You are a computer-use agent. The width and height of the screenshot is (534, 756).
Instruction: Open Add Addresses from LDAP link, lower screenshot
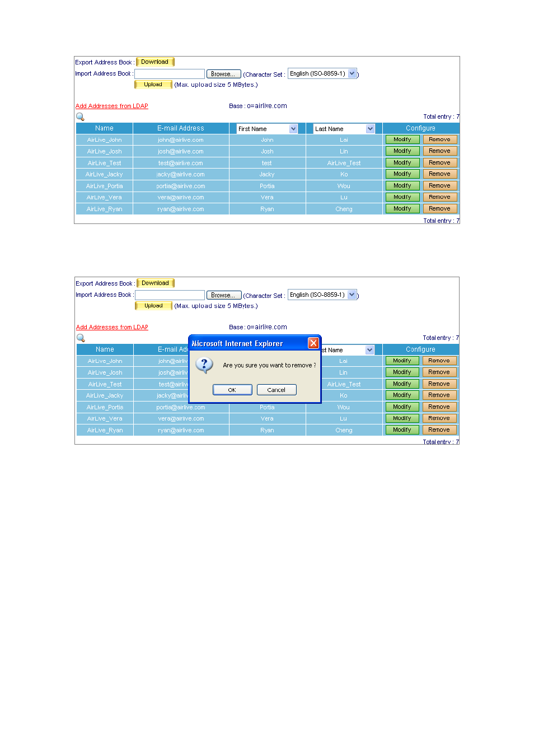112,327
